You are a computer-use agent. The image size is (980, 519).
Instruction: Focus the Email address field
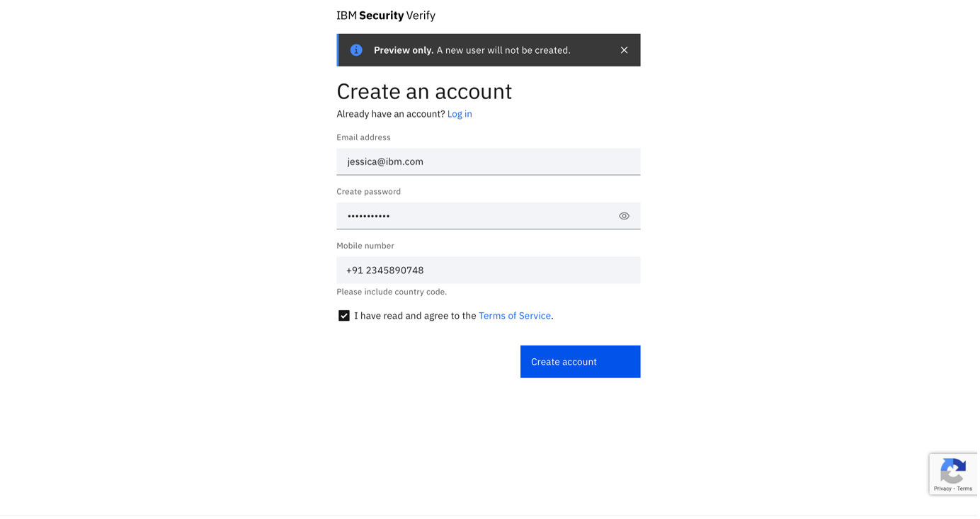[489, 161]
